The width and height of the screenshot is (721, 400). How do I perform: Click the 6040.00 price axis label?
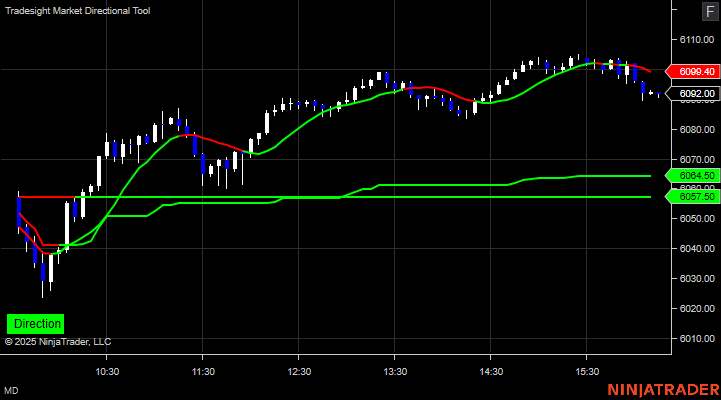point(697,249)
